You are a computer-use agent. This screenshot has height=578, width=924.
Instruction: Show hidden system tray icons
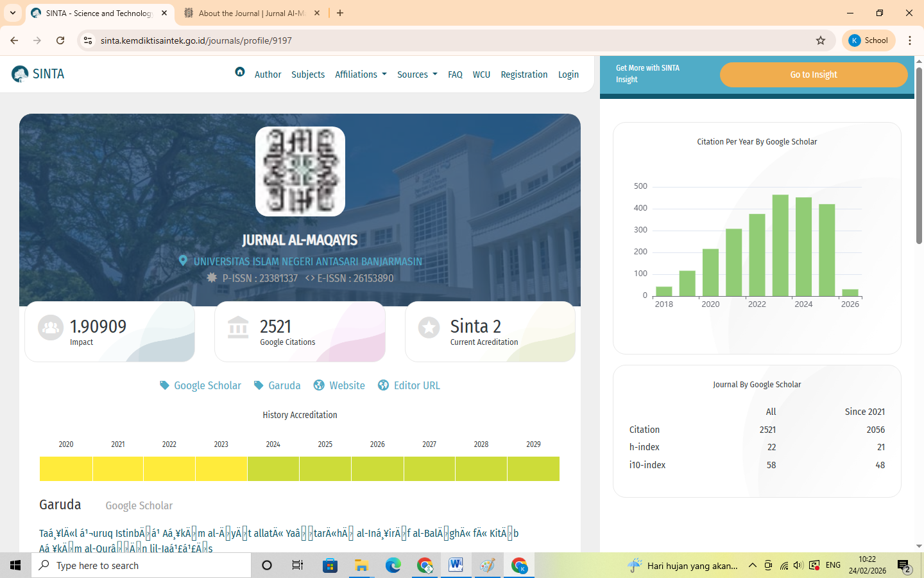(x=753, y=565)
